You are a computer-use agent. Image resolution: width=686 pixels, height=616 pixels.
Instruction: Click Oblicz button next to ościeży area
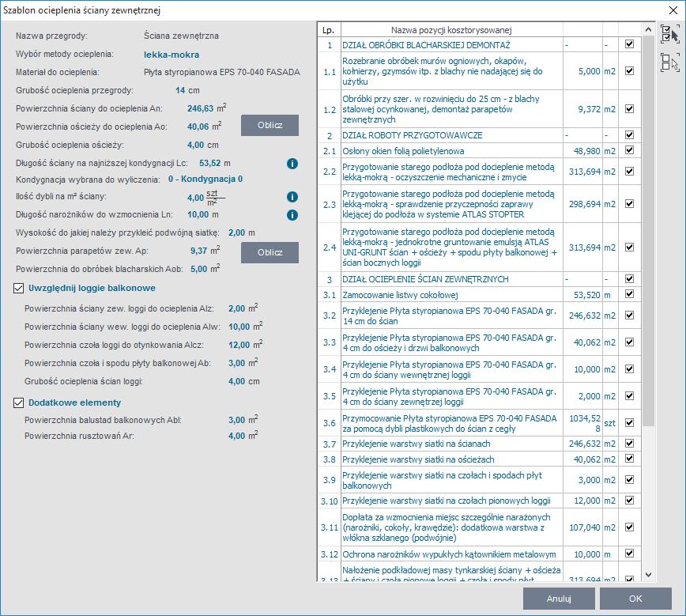coord(270,125)
